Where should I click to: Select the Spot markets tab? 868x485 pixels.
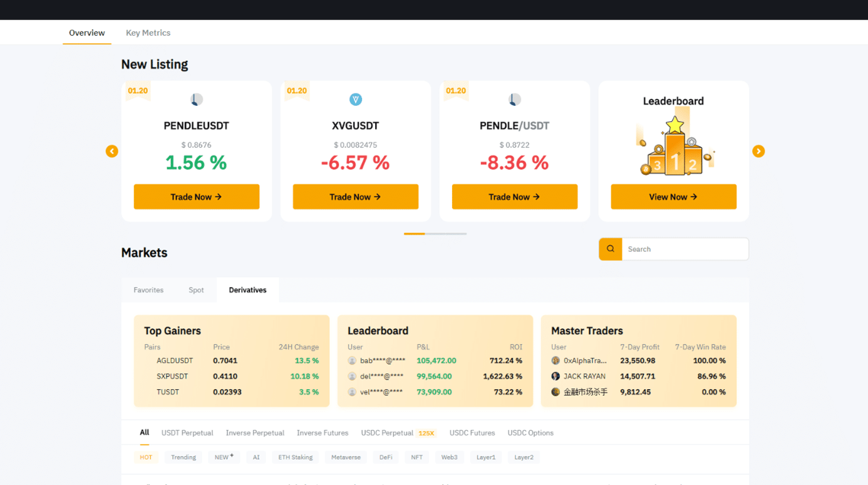click(x=196, y=290)
